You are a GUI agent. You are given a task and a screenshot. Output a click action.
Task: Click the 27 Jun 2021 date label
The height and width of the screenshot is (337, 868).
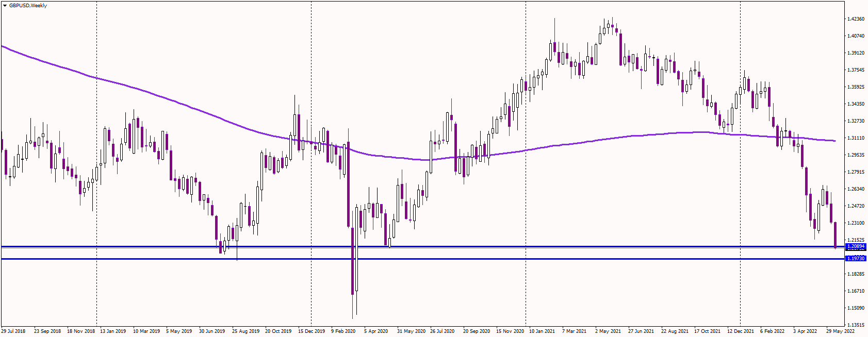641,331
